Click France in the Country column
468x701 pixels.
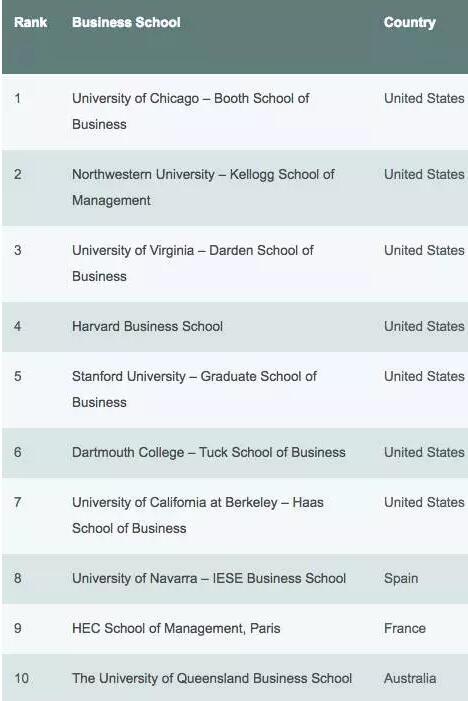tap(405, 629)
